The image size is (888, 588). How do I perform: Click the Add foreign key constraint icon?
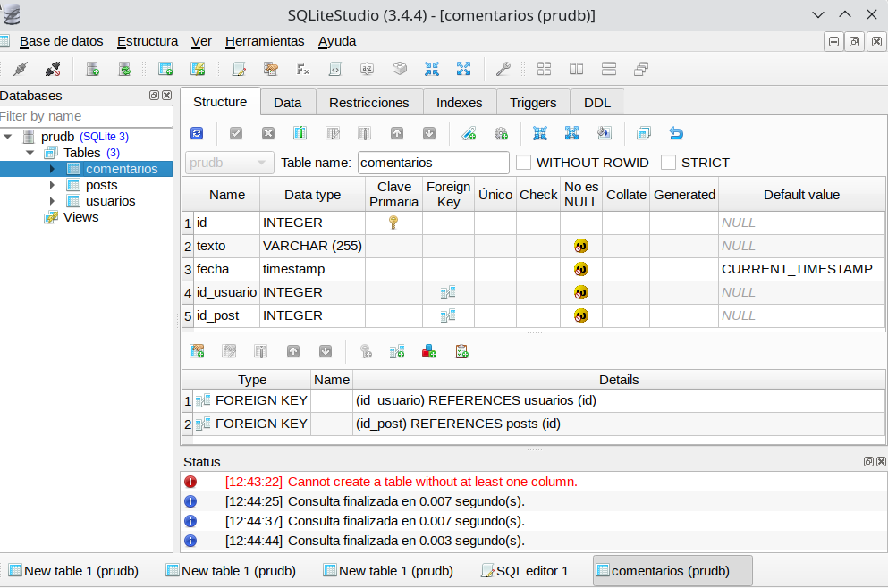[x=397, y=351]
